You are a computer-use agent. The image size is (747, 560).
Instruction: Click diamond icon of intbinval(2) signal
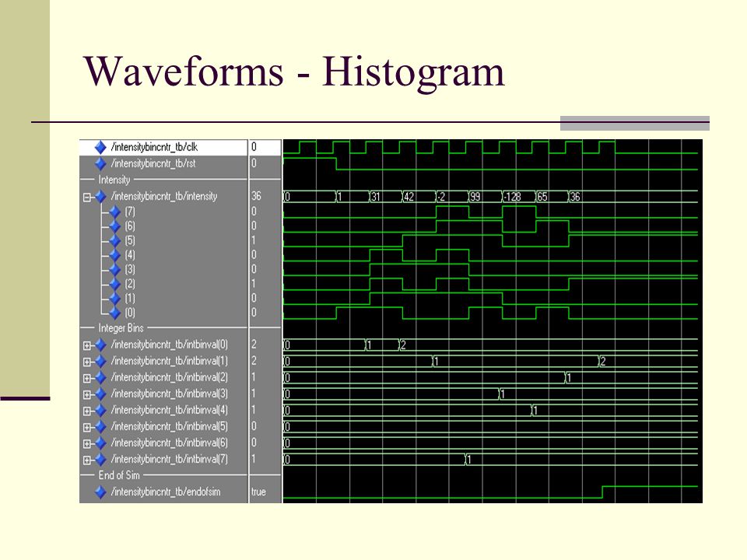[x=100, y=378]
